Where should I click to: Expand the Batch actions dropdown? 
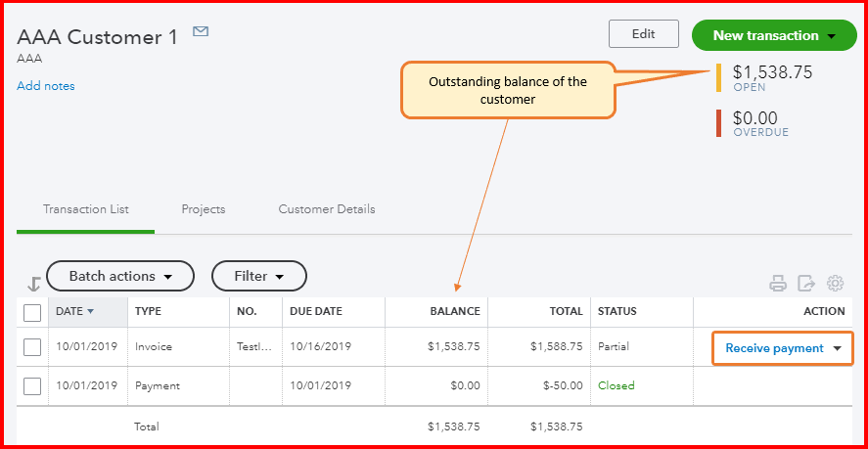pyautogui.click(x=120, y=276)
